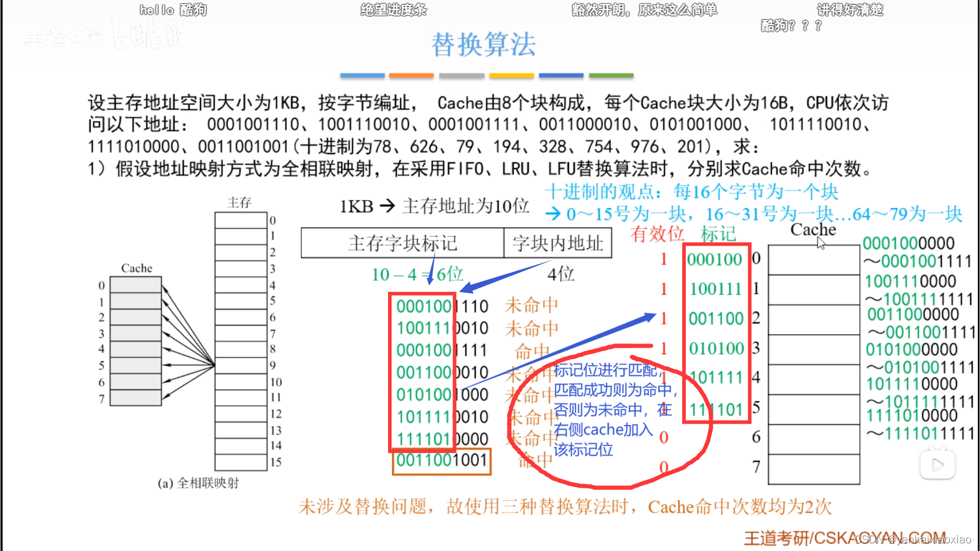Viewport: 980px width, 551px height.
Task: Click the cache tag 010100
Action: click(x=716, y=349)
